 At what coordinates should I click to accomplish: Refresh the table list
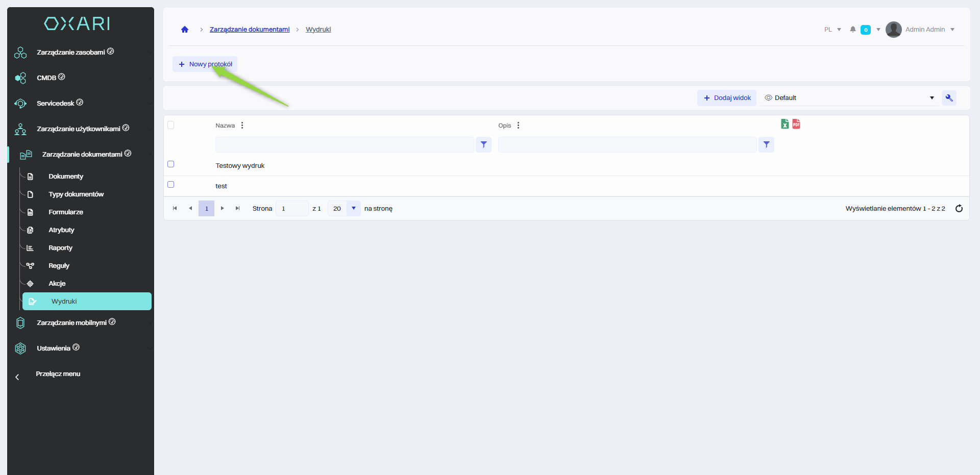[x=959, y=208]
